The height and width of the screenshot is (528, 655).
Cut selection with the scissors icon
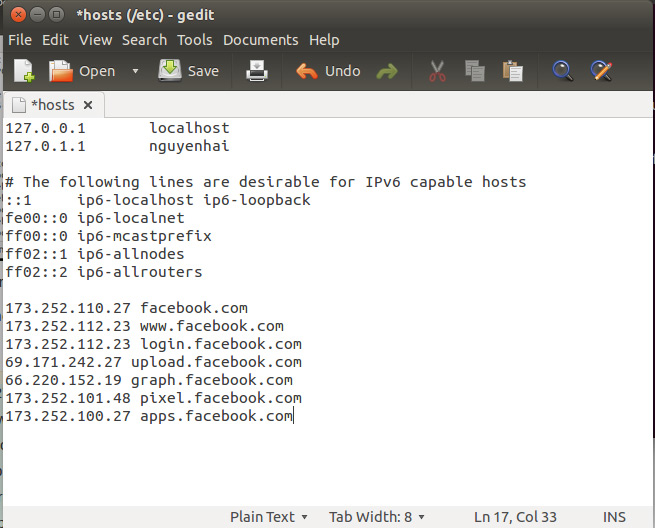point(437,71)
